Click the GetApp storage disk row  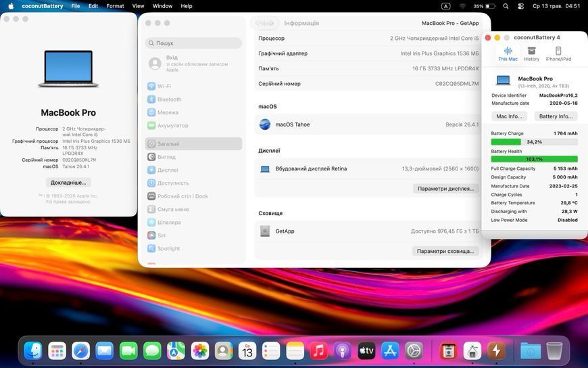(x=368, y=231)
